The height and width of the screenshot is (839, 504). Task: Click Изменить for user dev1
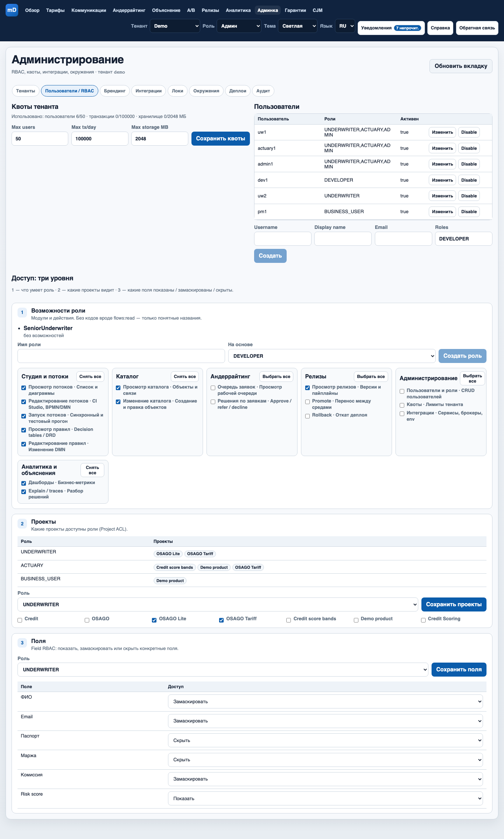point(442,180)
